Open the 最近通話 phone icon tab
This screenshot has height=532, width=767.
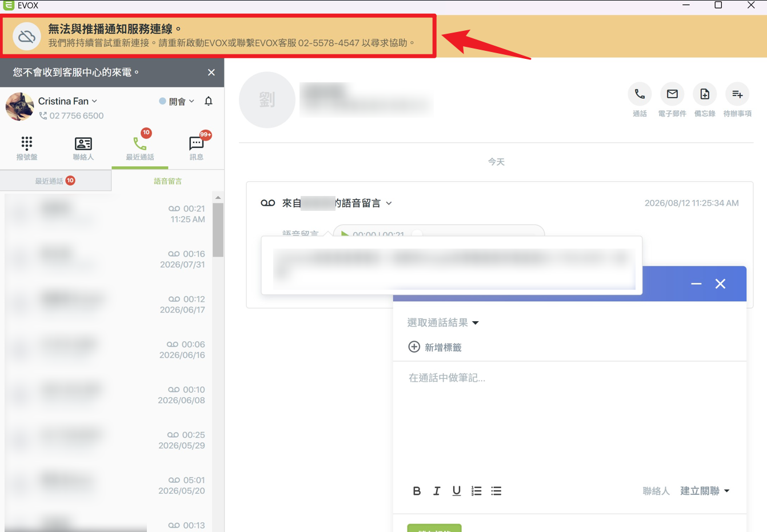[x=140, y=148]
